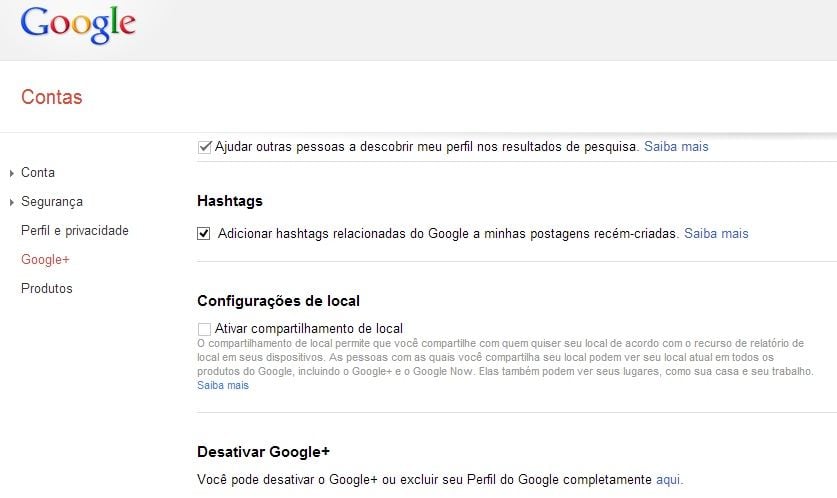Click the location sharing description paragraph
This screenshot has height=498, width=837.
tap(505, 357)
